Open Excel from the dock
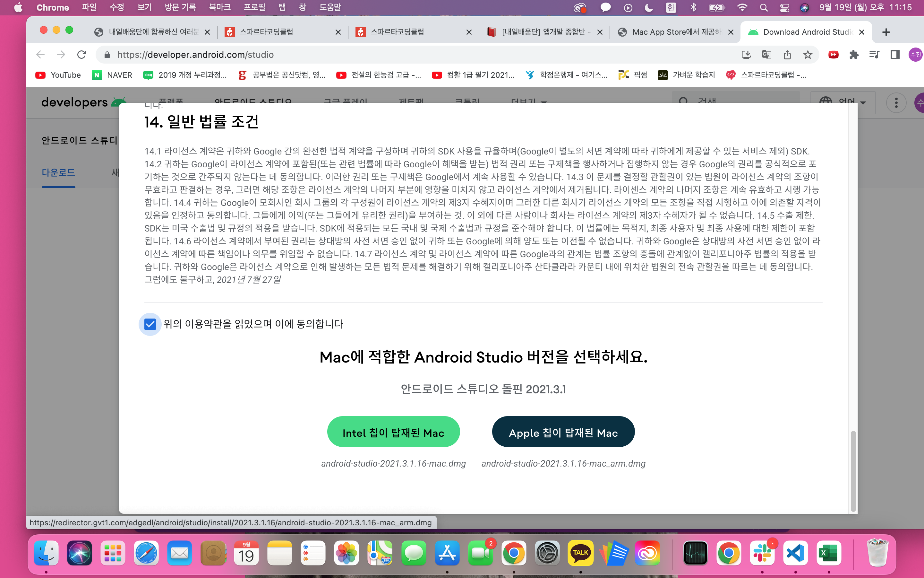This screenshot has height=578, width=924. tap(829, 553)
